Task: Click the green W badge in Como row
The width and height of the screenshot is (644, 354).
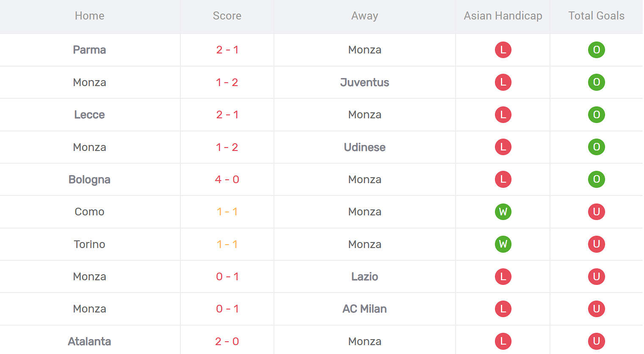Action: [x=503, y=212]
